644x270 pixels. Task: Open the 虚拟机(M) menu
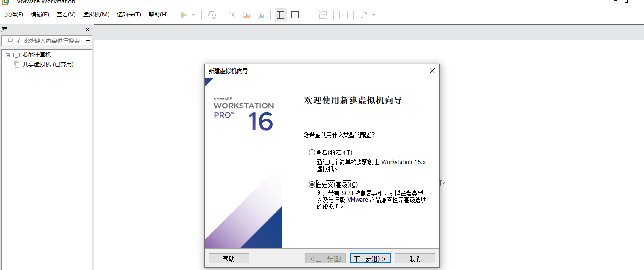96,15
